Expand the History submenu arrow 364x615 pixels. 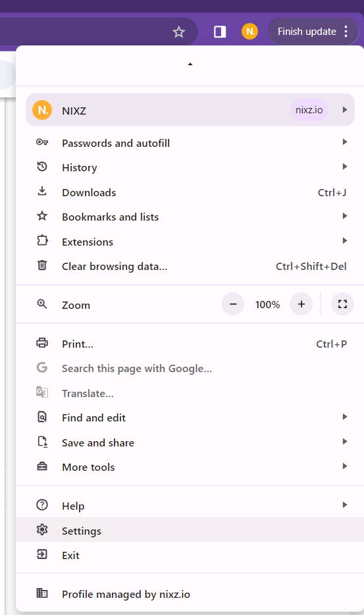345,167
